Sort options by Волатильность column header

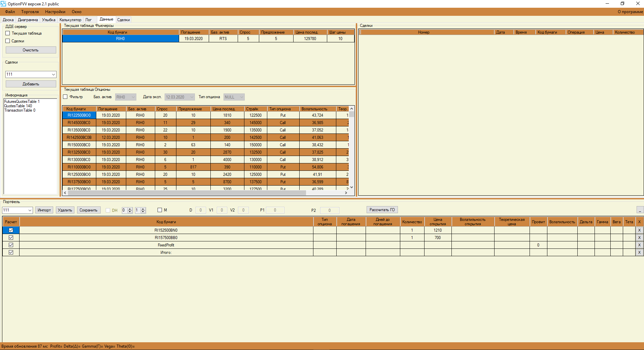[x=318, y=109]
